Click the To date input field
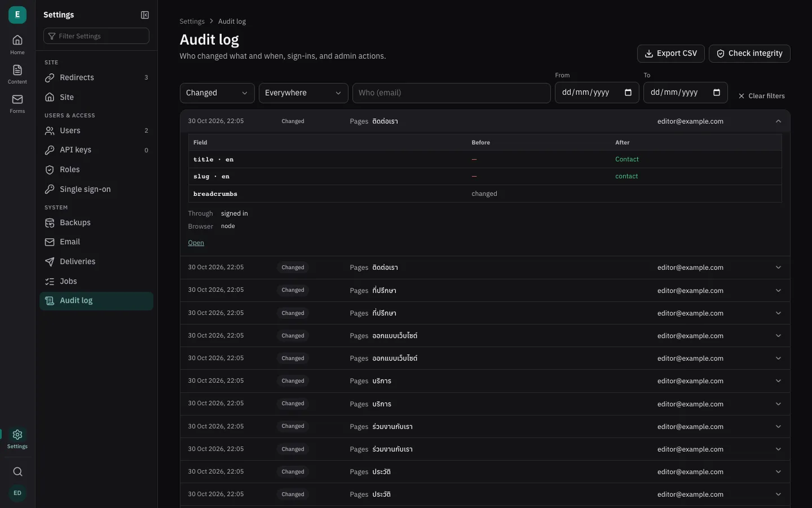The image size is (812, 508). [x=686, y=93]
